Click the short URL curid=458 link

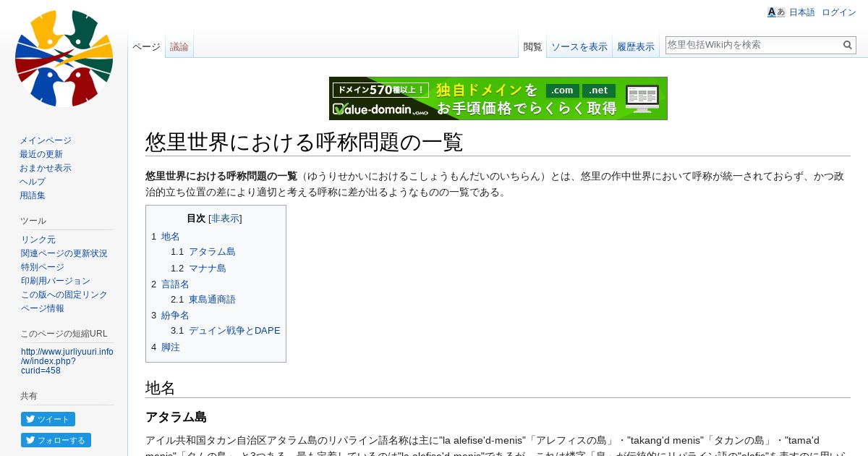(x=67, y=361)
